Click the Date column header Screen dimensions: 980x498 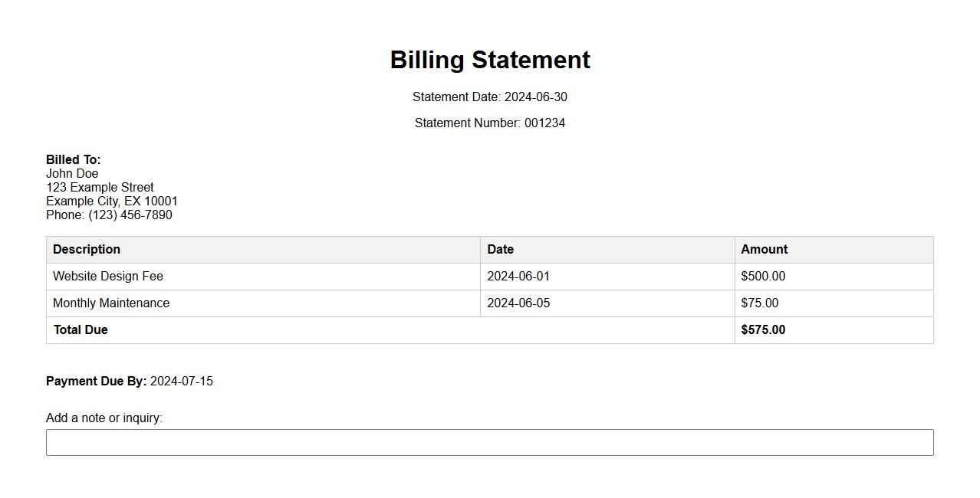(500, 250)
